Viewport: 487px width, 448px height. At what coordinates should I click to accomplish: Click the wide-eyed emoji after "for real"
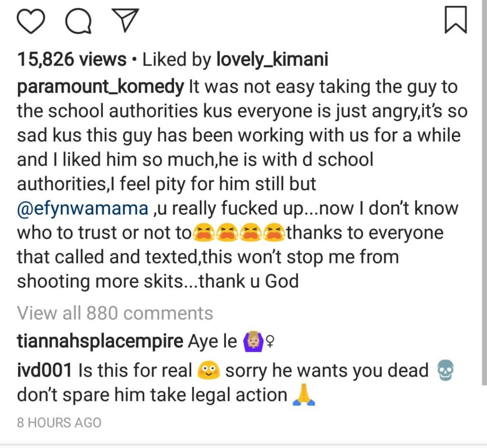(x=208, y=370)
